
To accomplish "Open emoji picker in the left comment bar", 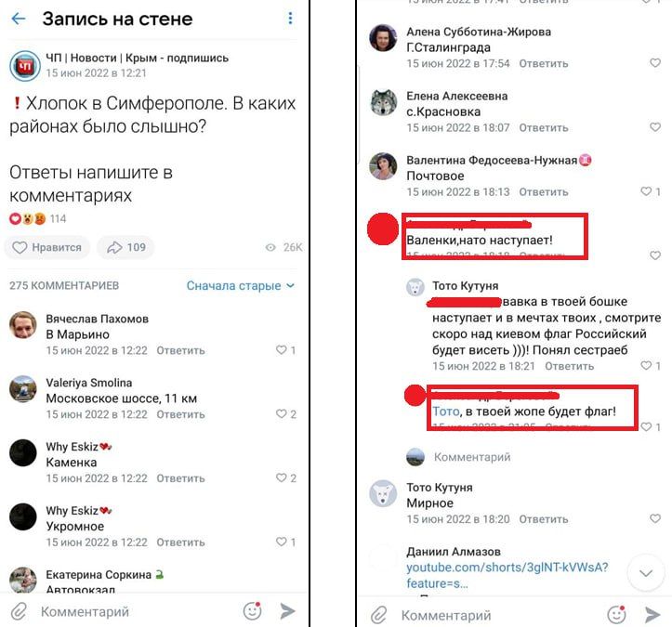I will [252, 611].
